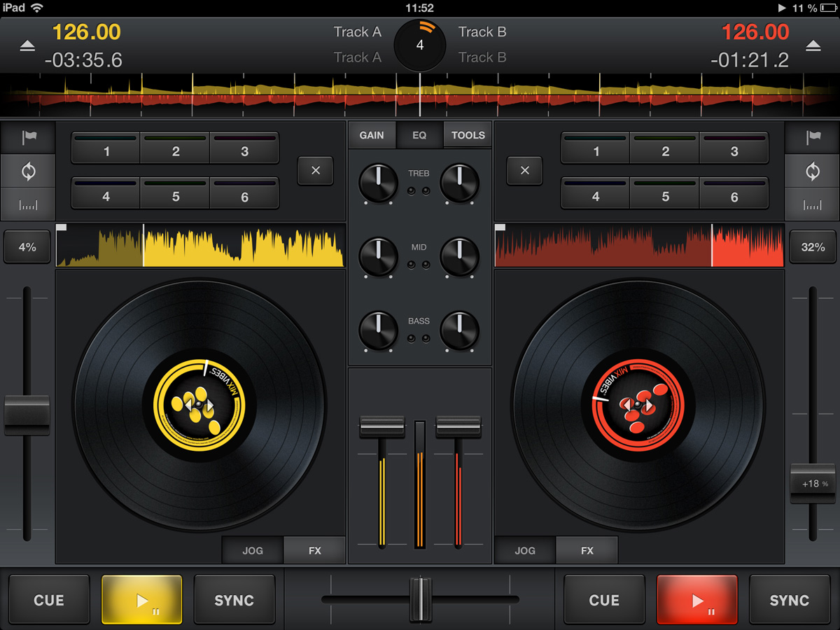Screen dimensions: 840x630
Task: Open right deck cue flag panel
Action: pyautogui.click(x=813, y=138)
